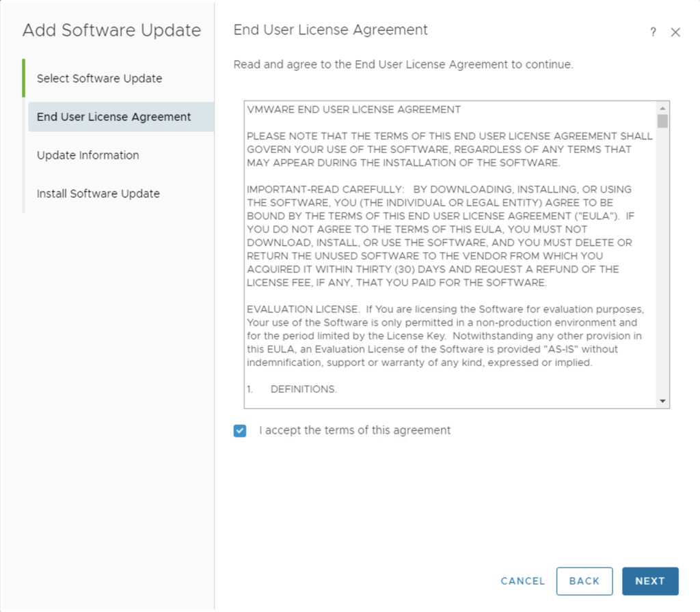Go BACK to the previous step
Image resolution: width=700 pixels, height=612 pixels.
point(584,581)
